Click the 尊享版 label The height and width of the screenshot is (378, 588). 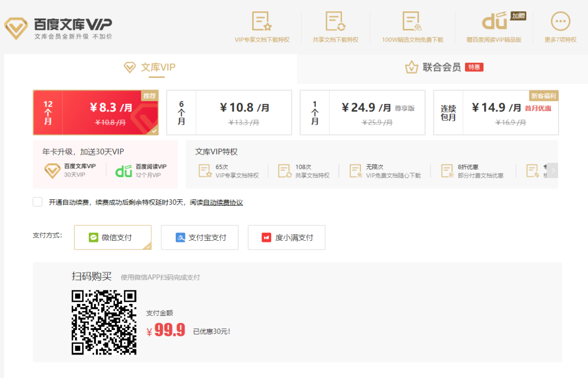tap(405, 108)
